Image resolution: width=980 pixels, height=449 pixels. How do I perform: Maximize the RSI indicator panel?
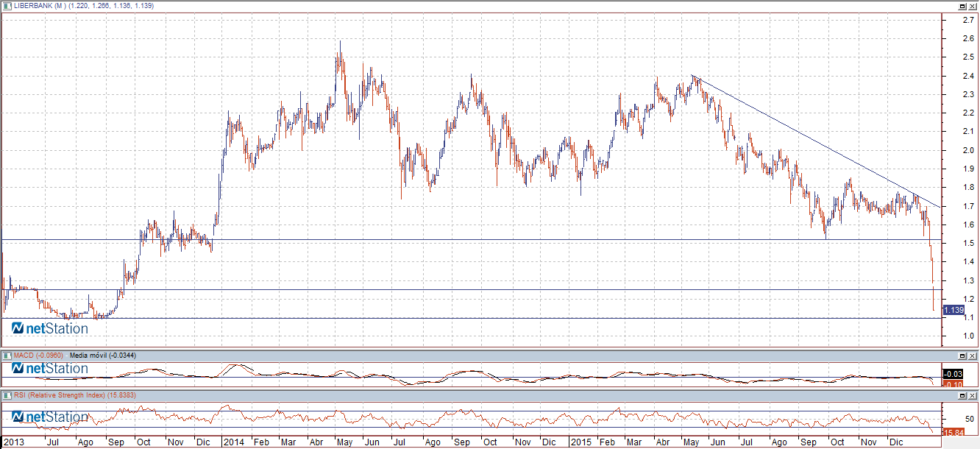click(x=962, y=395)
